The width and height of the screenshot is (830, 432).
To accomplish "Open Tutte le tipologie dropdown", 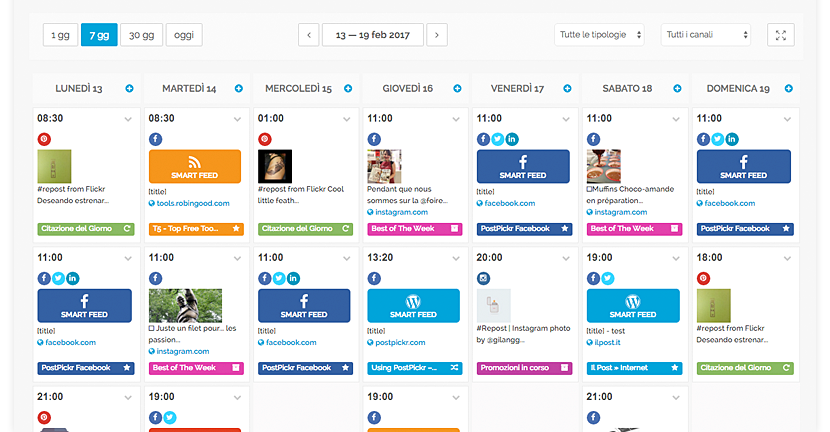I will 599,35.
